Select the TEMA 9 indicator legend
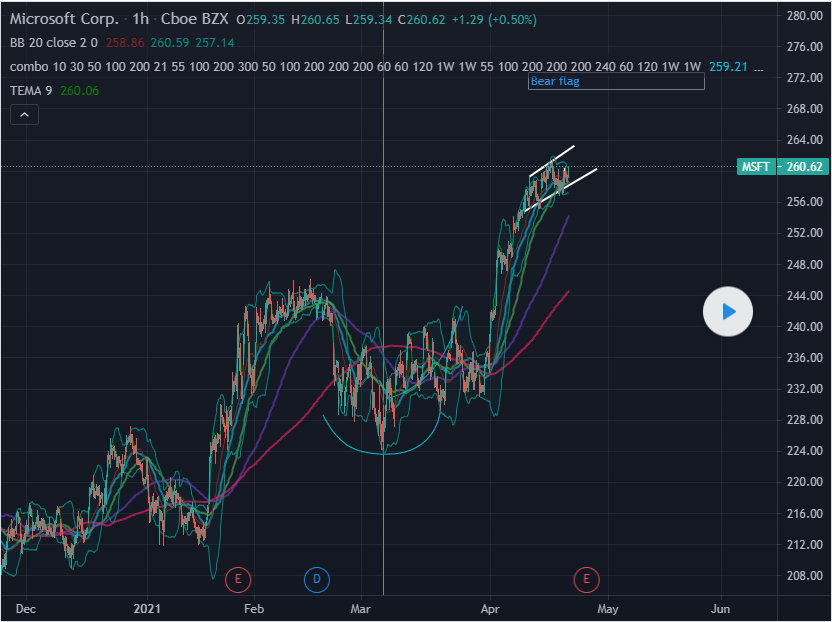Viewport: 832px width, 622px height. (x=32, y=90)
